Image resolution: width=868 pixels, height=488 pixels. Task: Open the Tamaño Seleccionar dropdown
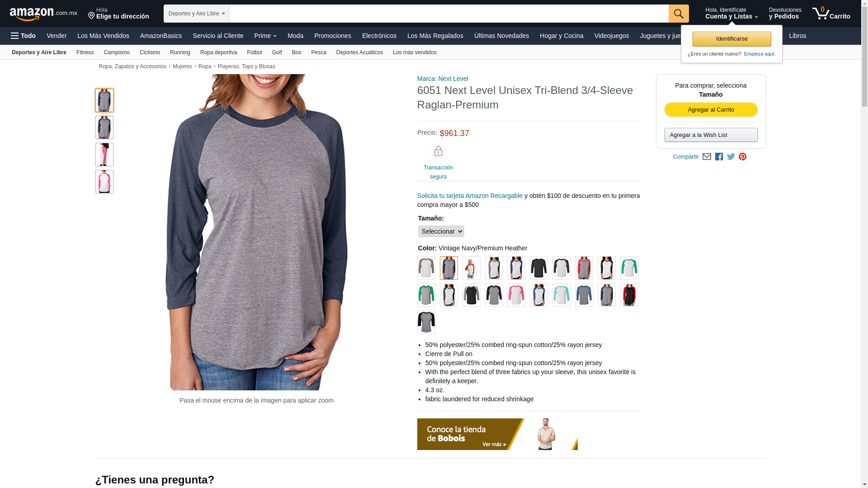click(441, 231)
